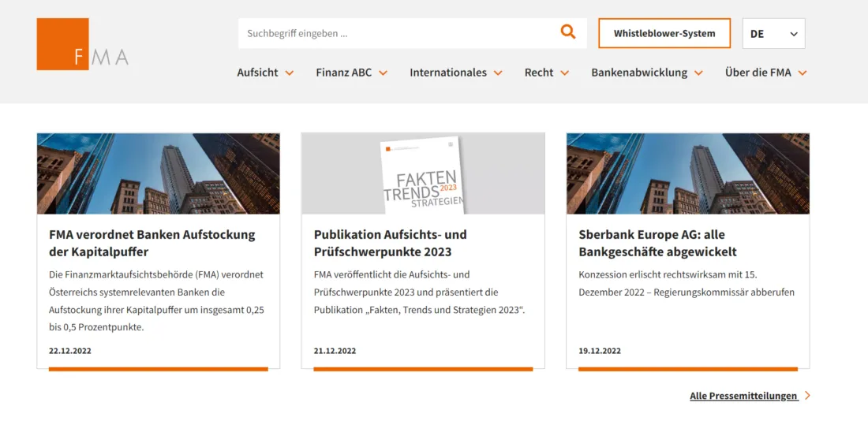The height and width of the screenshot is (421, 868).
Task: Open the Internationales menu item
Action: 447,73
